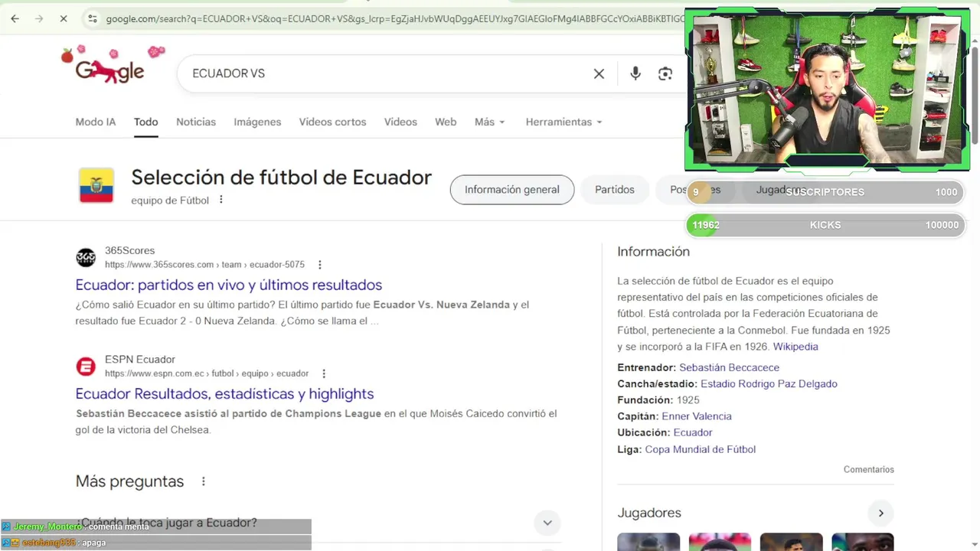Screen dimensions: 980x551
Task: Open Google Lens image search icon
Action: [665, 73]
